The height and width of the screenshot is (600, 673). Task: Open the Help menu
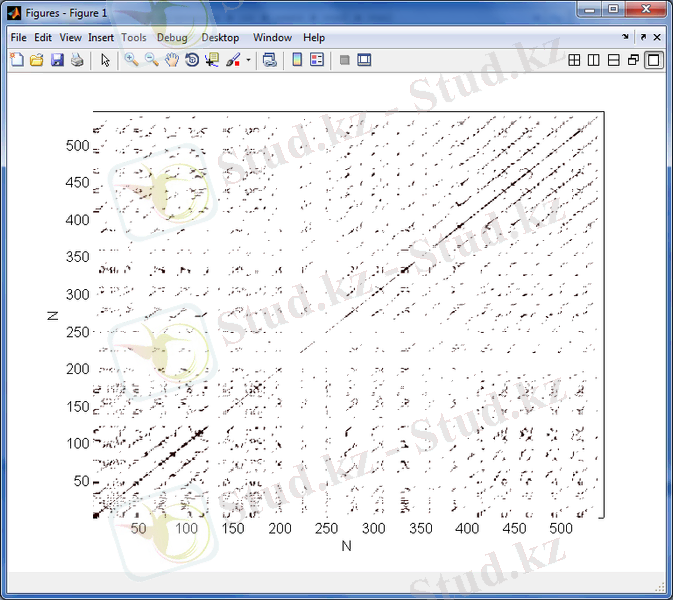314,38
